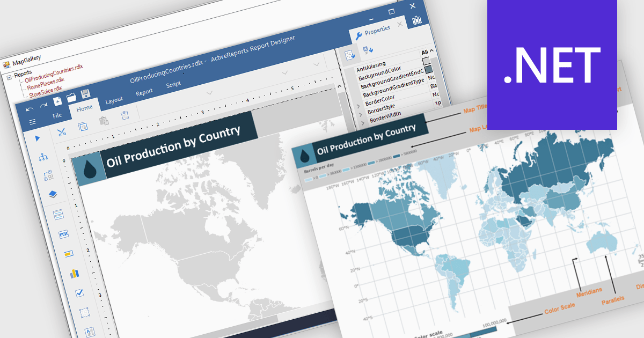Pick the TextBox control in toolbox

point(89,332)
